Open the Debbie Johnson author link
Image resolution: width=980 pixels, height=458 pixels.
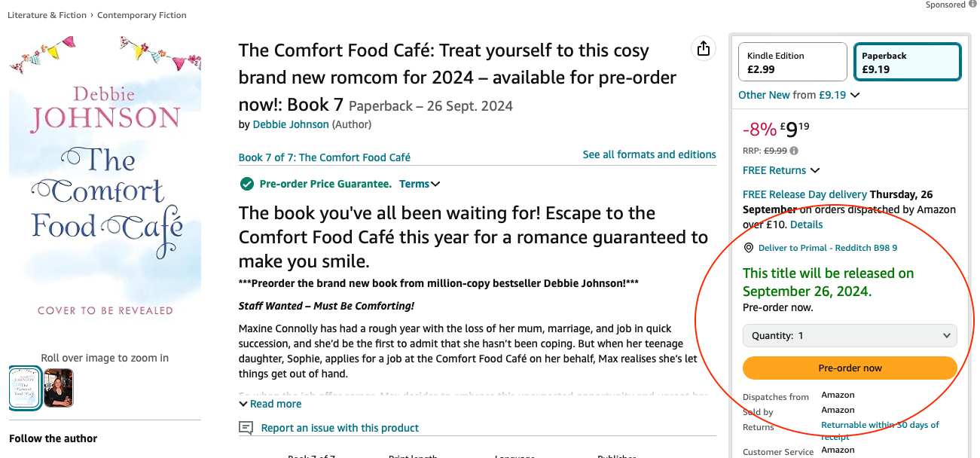click(291, 124)
